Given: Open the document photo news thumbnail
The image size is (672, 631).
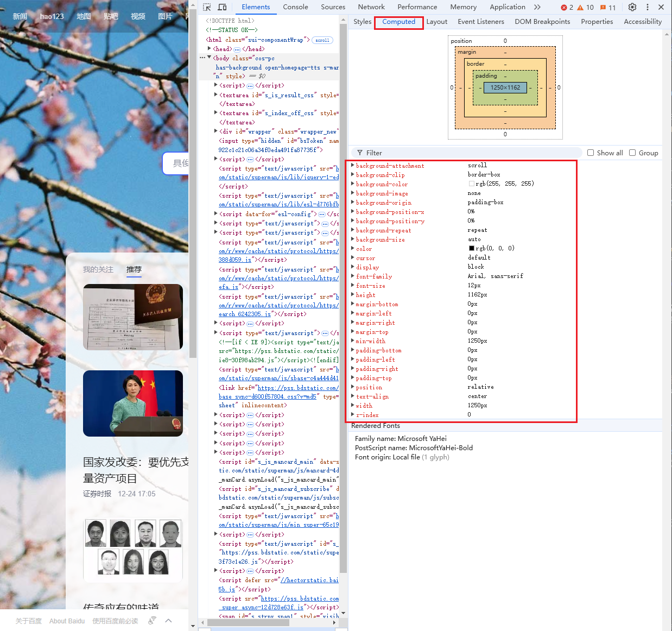Looking at the screenshot, I should [133, 317].
